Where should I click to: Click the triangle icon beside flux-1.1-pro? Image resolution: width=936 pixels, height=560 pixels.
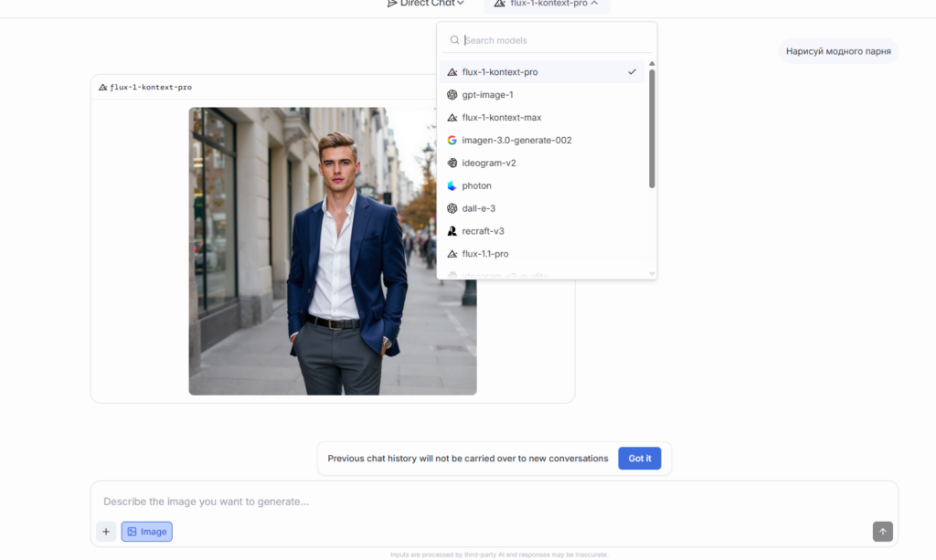(452, 253)
